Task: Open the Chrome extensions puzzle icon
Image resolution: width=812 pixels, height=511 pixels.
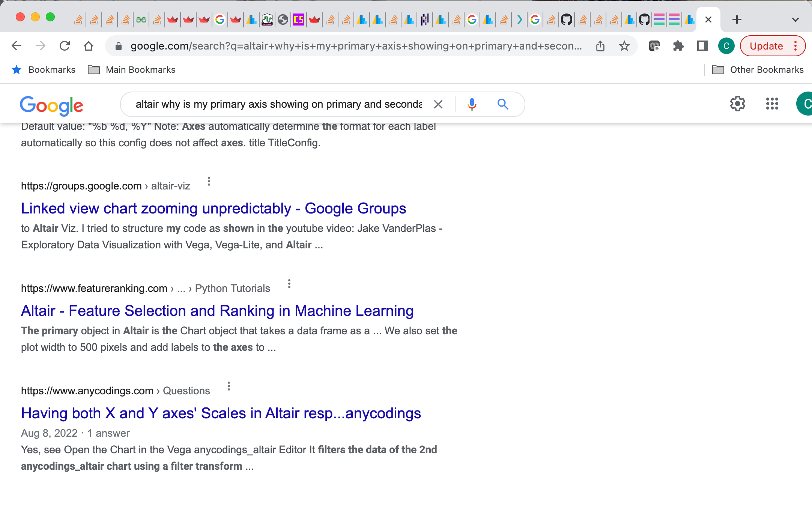Action: [678, 46]
